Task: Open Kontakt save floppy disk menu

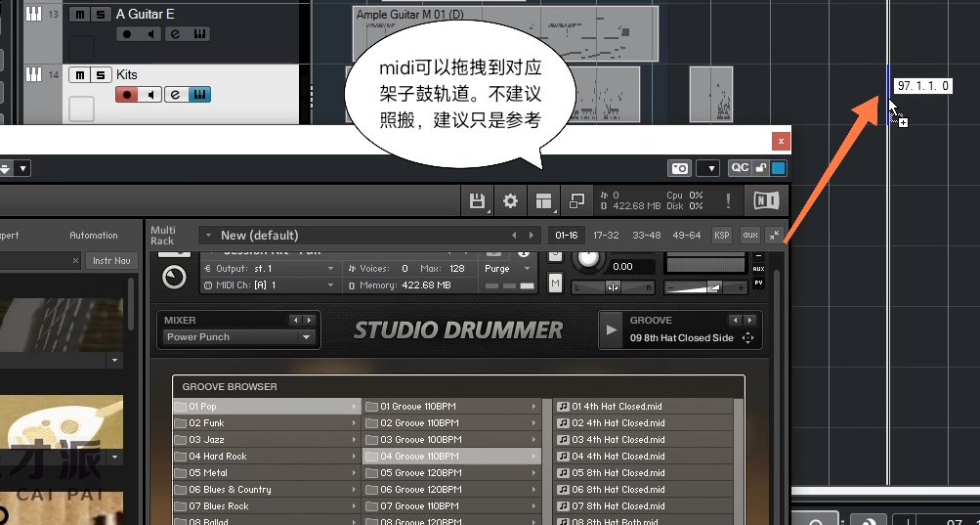Action: click(478, 200)
